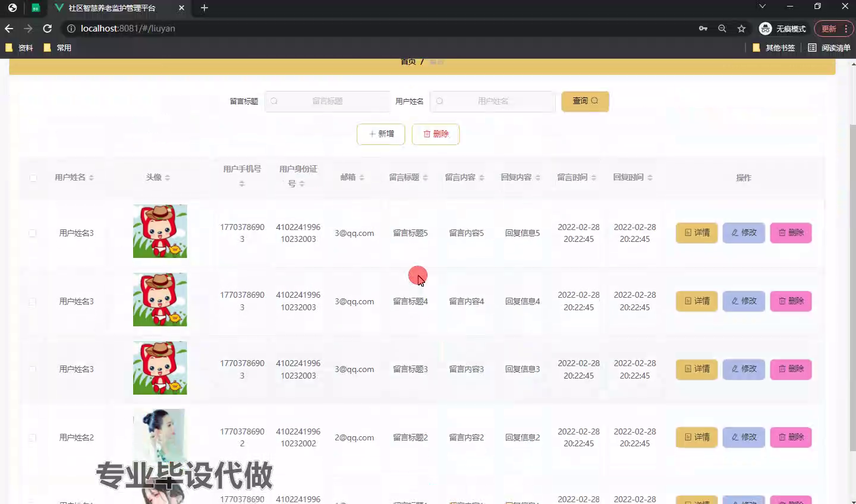Open saved passwords key icon
This screenshot has width=856, height=504.
(x=703, y=29)
